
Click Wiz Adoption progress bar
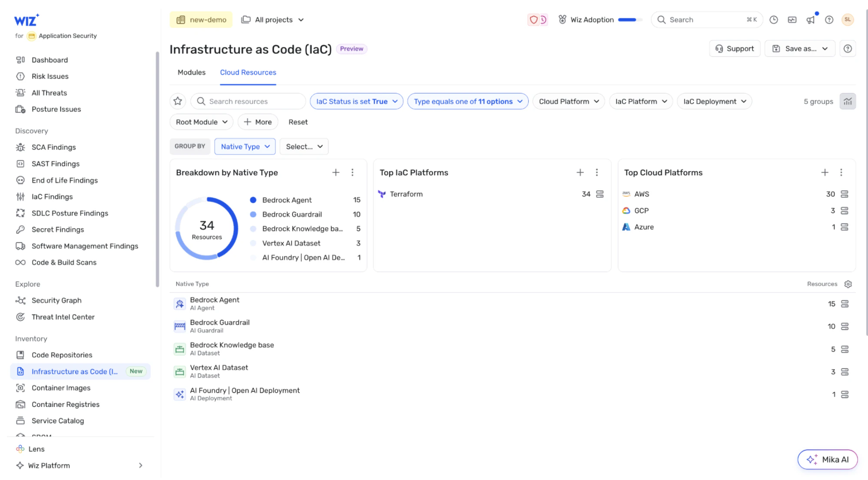coord(629,20)
